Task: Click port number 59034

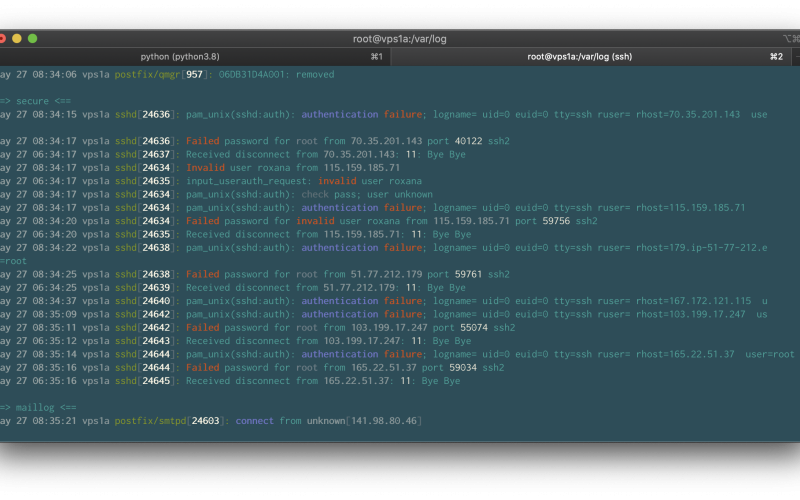Action: [x=463, y=367]
